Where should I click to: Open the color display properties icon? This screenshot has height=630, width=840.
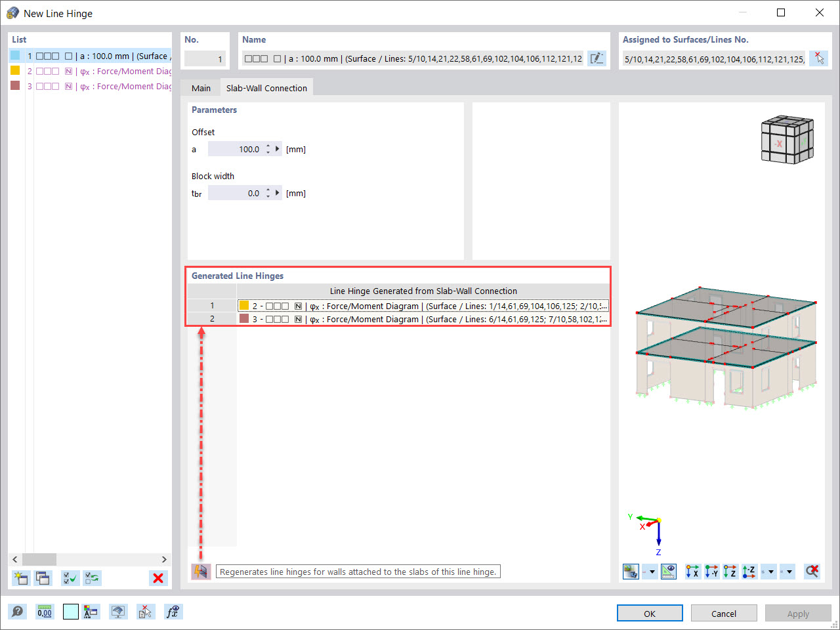click(91, 612)
